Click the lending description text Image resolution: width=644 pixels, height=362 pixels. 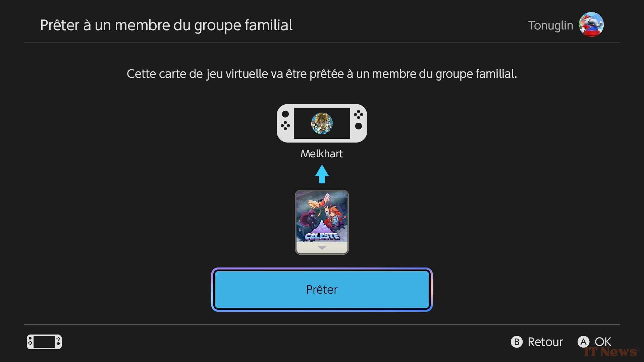[x=322, y=74]
